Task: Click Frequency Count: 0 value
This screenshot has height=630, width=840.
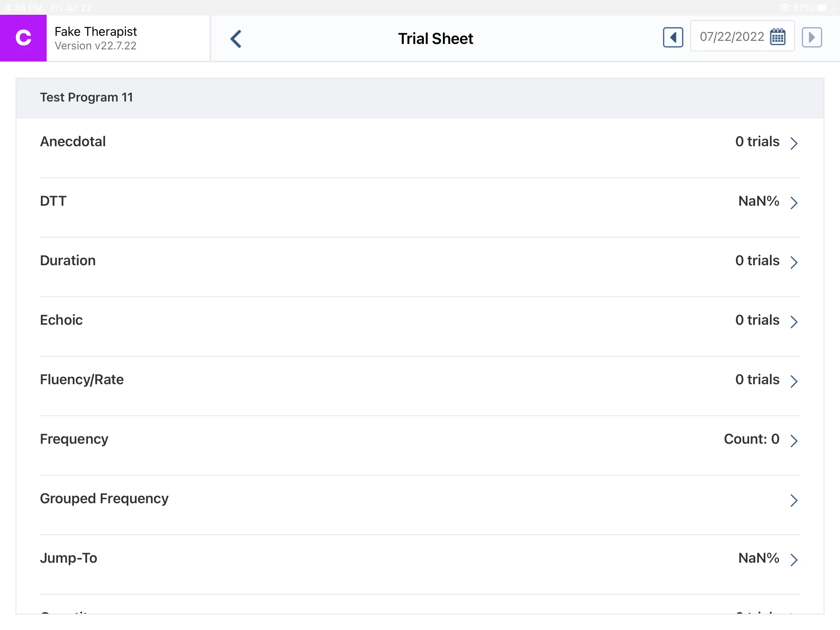Action: [x=751, y=439]
